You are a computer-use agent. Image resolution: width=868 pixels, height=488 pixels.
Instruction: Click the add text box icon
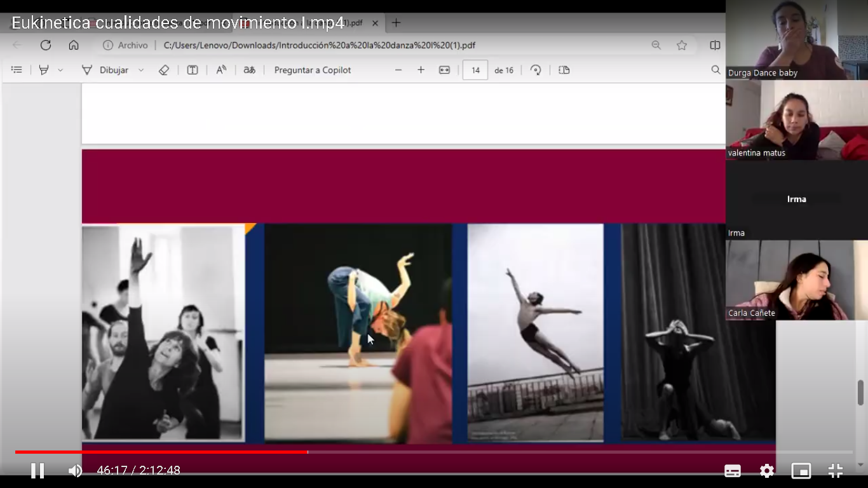coord(193,70)
